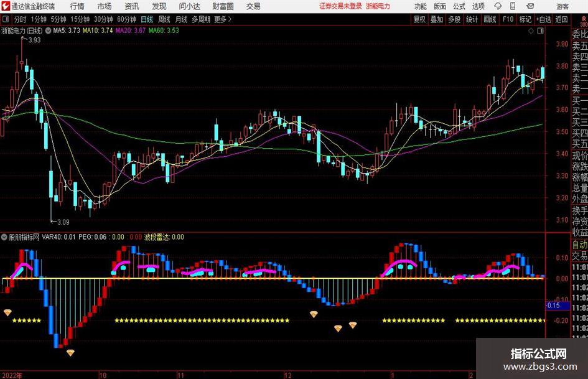Open the 财富圈 menu

tap(223, 6)
